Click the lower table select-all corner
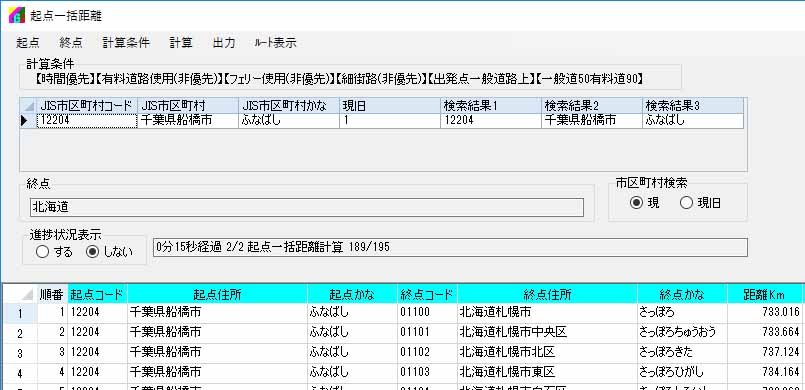The height and width of the screenshot is (390, 805). [20, 295]
